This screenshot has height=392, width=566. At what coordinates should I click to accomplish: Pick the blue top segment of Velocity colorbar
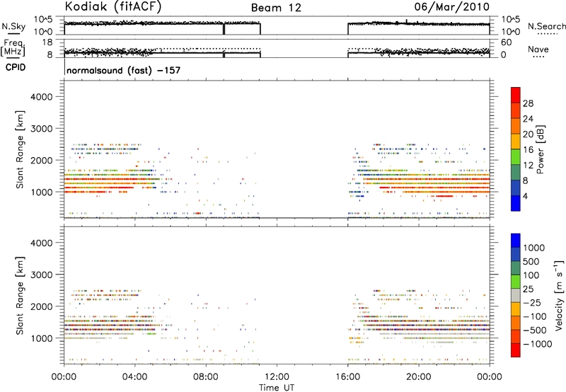click(516, 241)
